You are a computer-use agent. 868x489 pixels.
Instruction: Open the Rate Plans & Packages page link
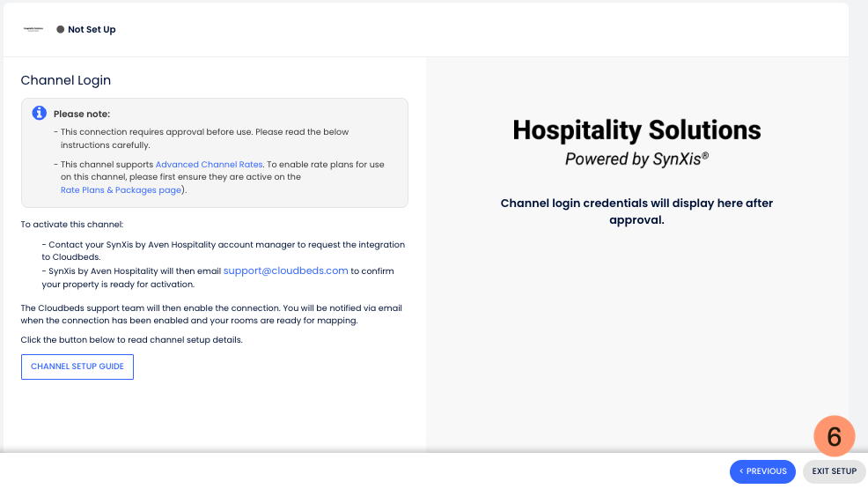(x=121, y=189)
